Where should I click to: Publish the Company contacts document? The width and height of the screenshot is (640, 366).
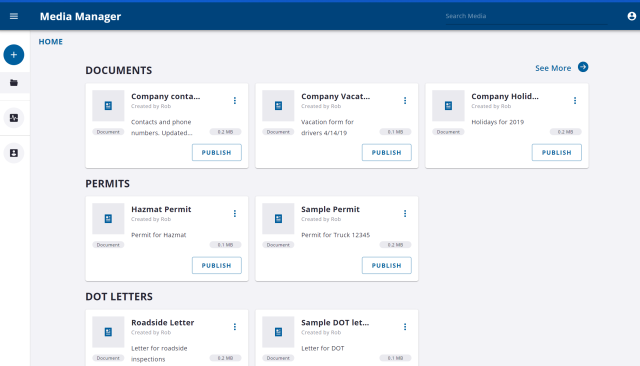(x=217, y=153)
